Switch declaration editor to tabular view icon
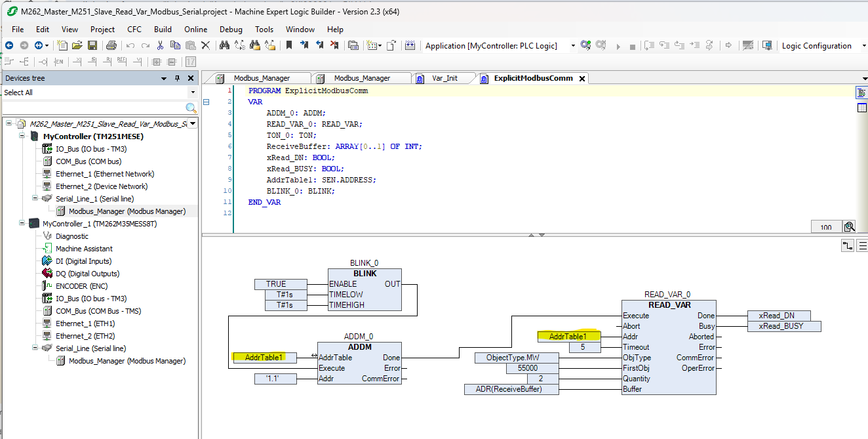 [861, 108]
